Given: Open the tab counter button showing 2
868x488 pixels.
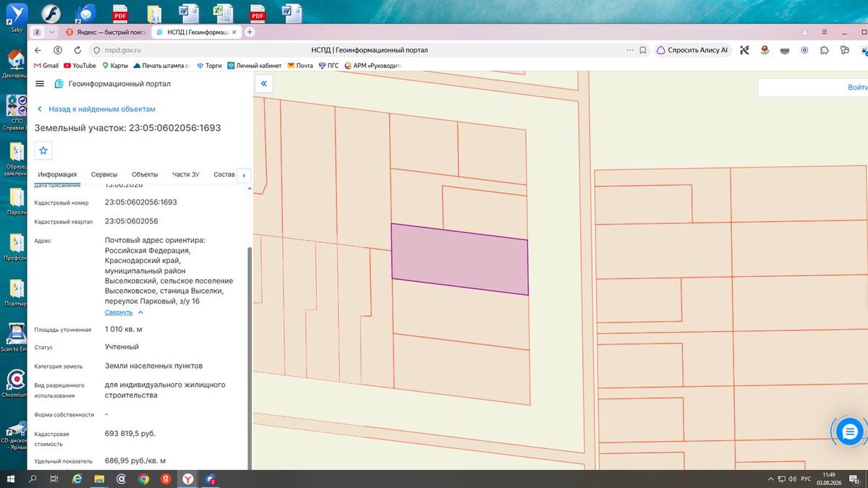Looking at the screenshot, I should coord(37,32).
